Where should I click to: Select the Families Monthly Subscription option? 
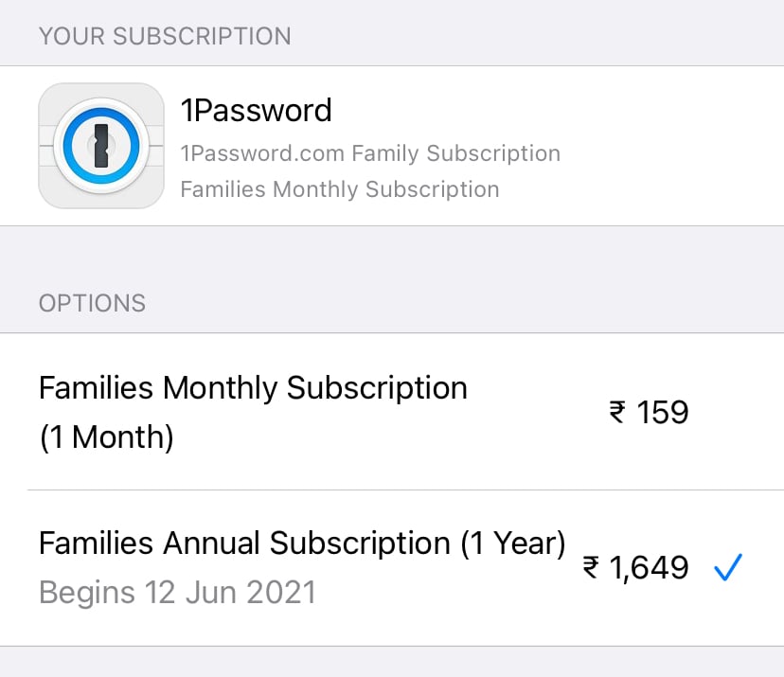coord(253,388)
